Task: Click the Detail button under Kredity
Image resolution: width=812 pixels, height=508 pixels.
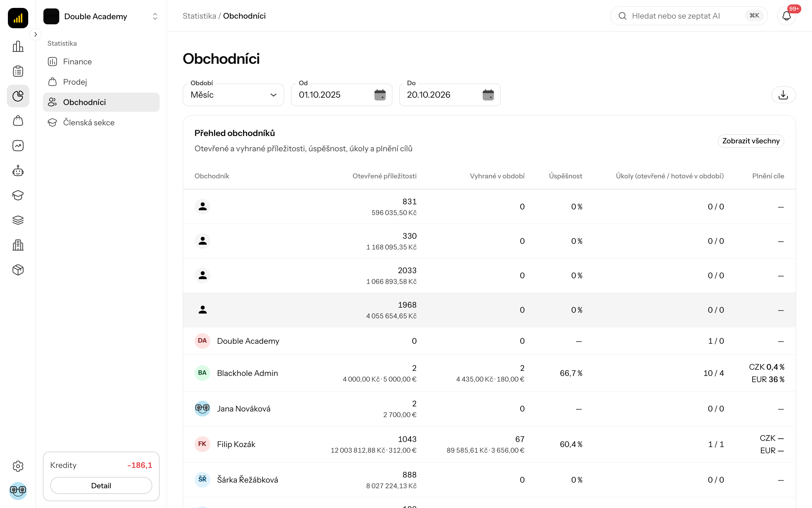Action: tap(101, 485)
